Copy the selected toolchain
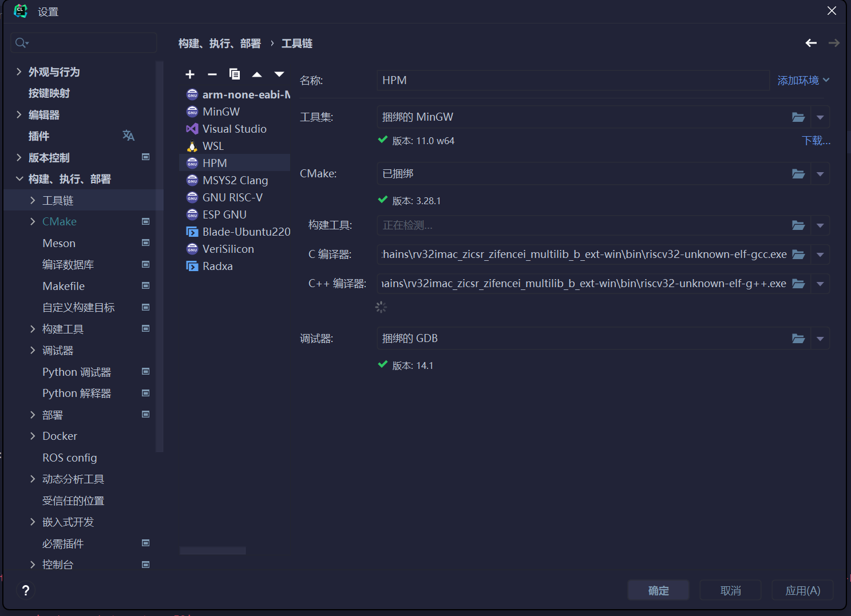851x616 pixels. click(x=235, y=74)
